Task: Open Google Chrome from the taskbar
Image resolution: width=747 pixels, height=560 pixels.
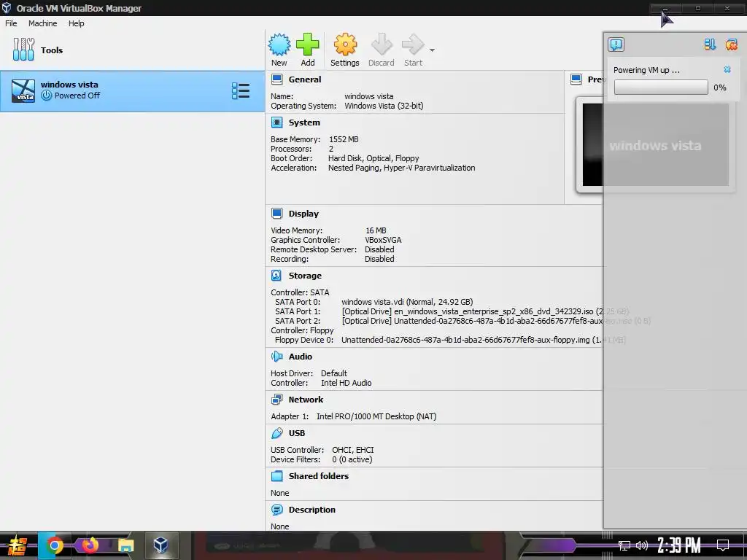Action: click(54, 545)
